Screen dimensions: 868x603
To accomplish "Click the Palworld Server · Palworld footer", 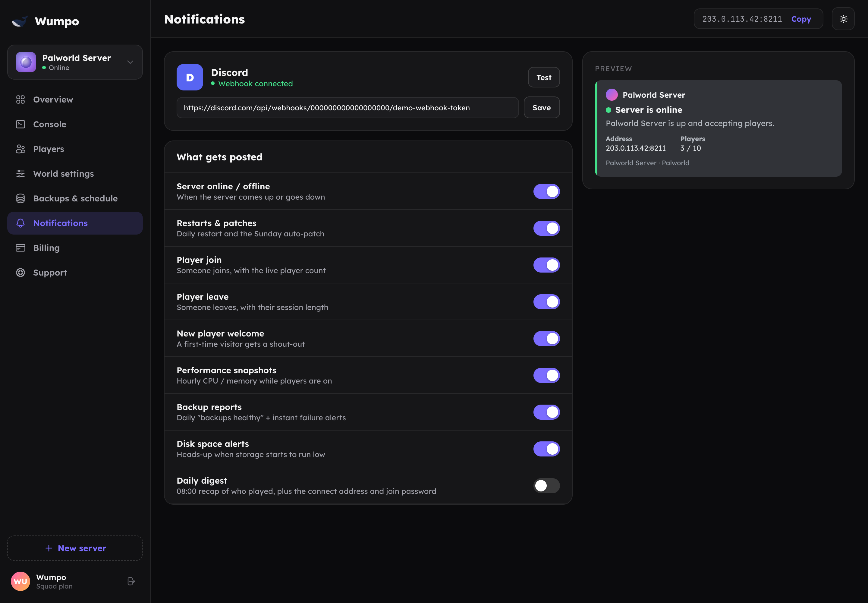I will 647,163.
